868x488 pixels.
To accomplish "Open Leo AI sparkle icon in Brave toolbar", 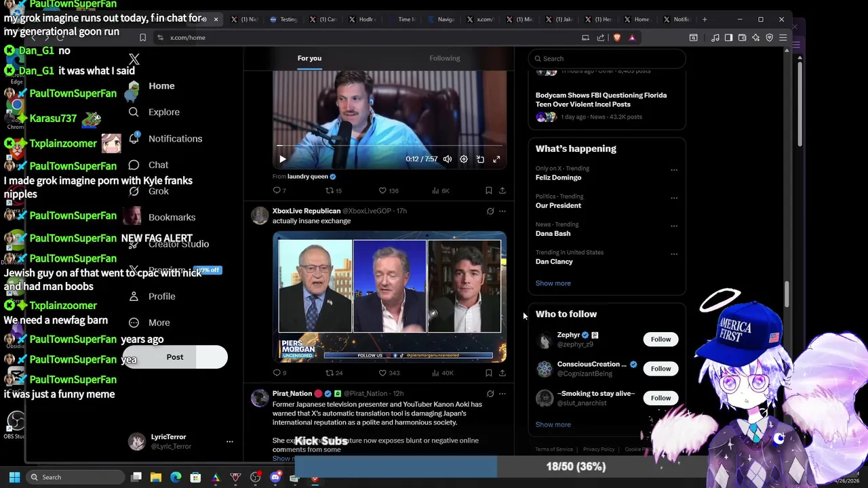I will tap(755, 37).
